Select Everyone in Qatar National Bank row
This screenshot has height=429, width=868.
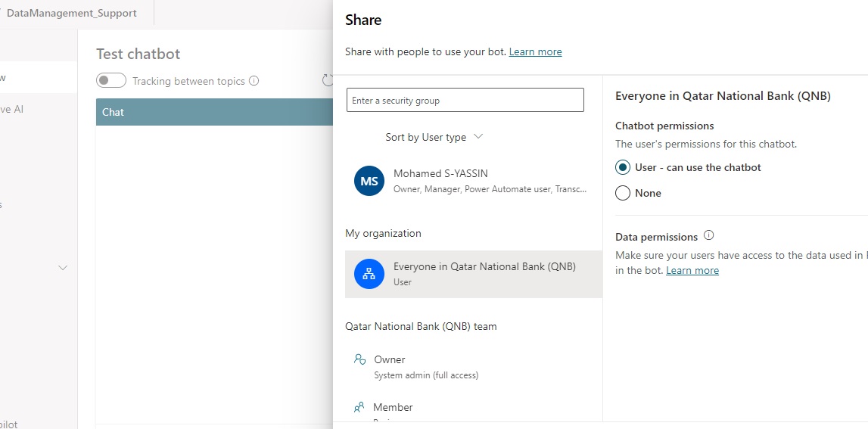tap(473, 274)
